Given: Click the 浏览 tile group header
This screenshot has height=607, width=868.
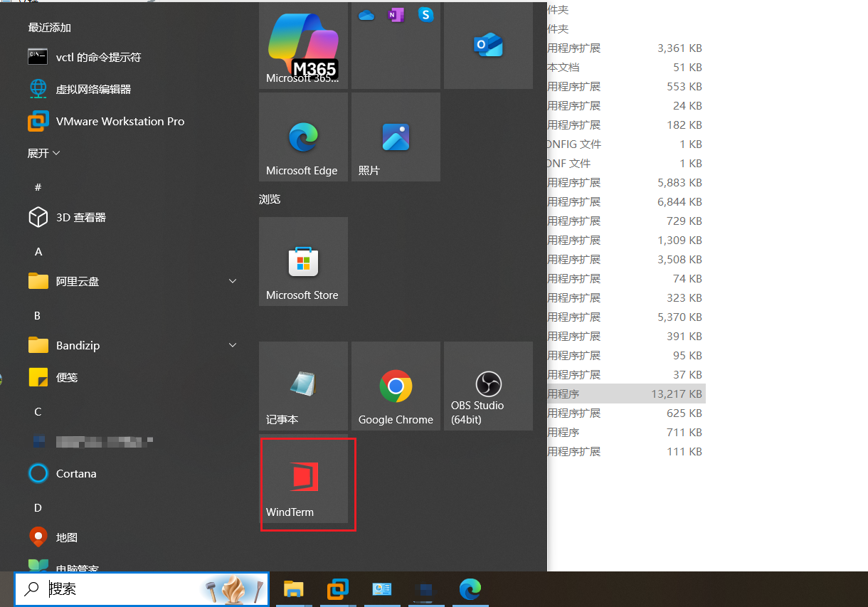Looking at the screenshot, I should 270,199.
